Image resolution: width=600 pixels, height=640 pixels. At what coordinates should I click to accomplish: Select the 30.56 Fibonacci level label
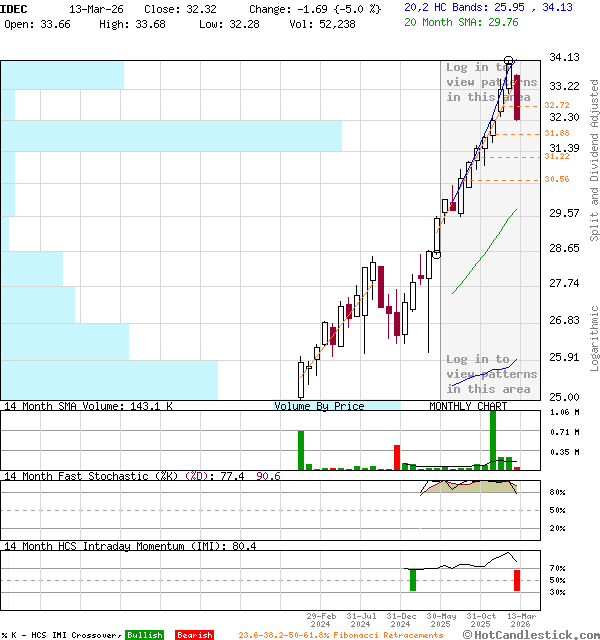[x=557, y=179]
